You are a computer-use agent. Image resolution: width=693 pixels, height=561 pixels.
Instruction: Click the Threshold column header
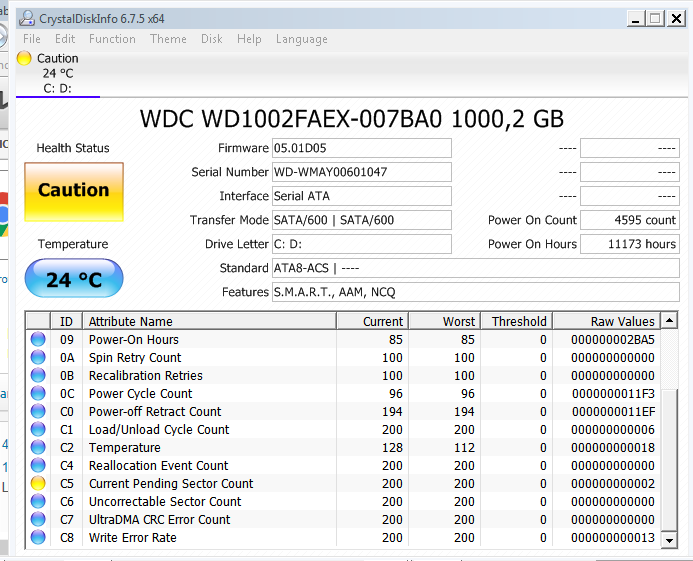[x=516, y=321]
